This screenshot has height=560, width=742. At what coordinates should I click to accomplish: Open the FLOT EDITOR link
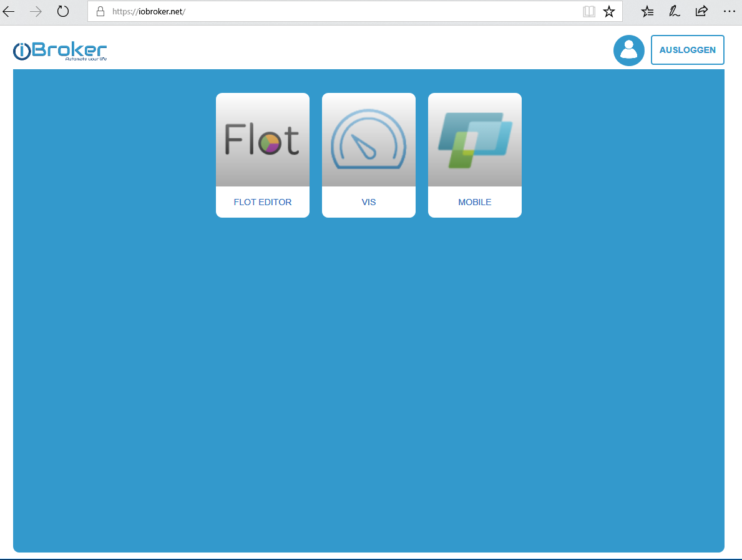(x=263, y=202)
